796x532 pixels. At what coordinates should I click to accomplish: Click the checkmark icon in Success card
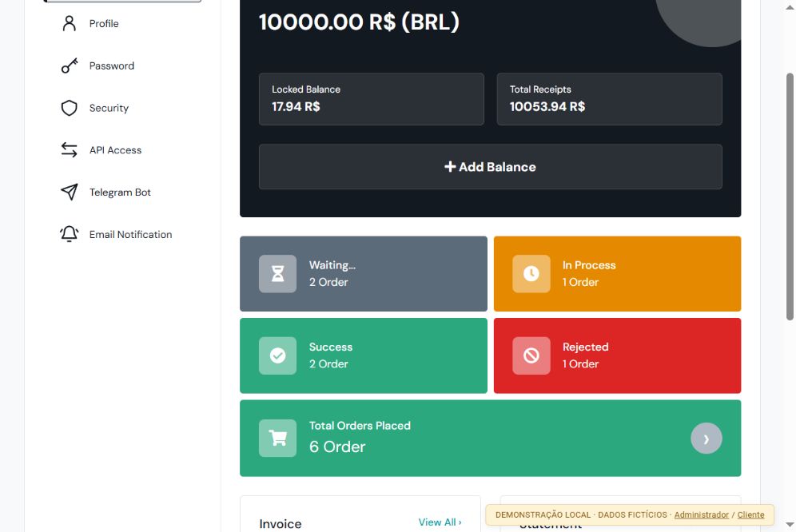pos(277,355)
